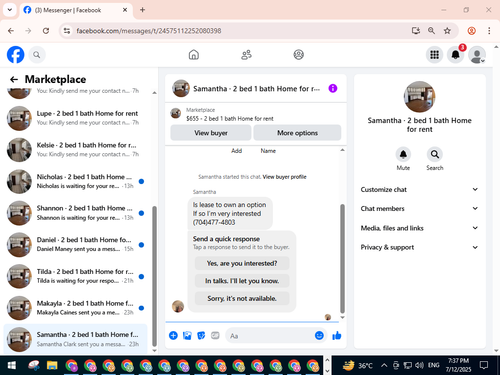The width and height of the screenshot is (500, 375).
Task: Click the More options button
Action: tap(297, 133)
